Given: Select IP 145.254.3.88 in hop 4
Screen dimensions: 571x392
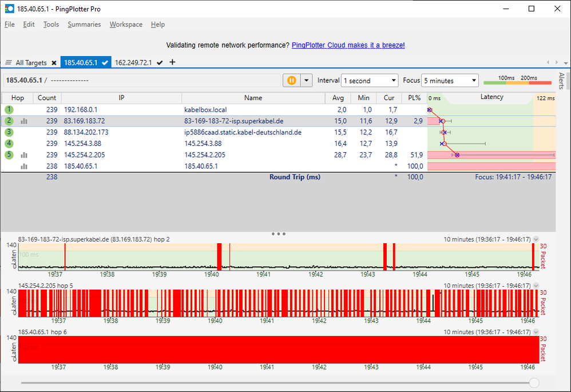Looking at the screenshot, I should [82, 144].
